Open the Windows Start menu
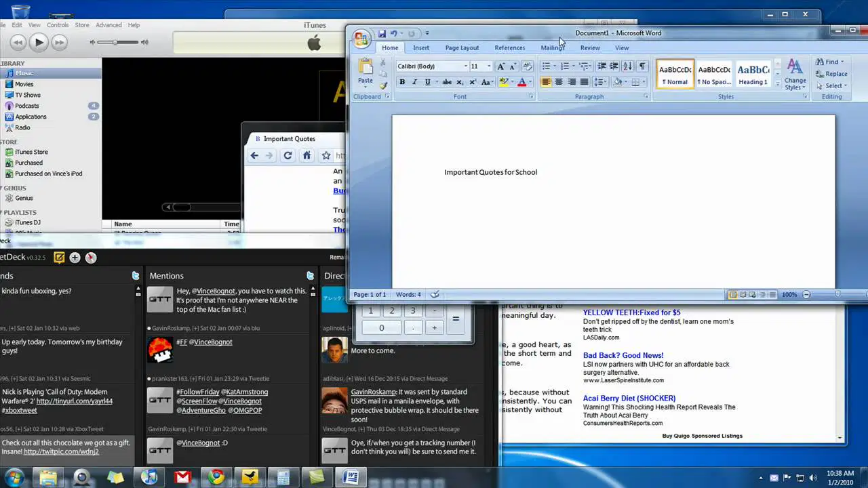 (x=13, y=477)
